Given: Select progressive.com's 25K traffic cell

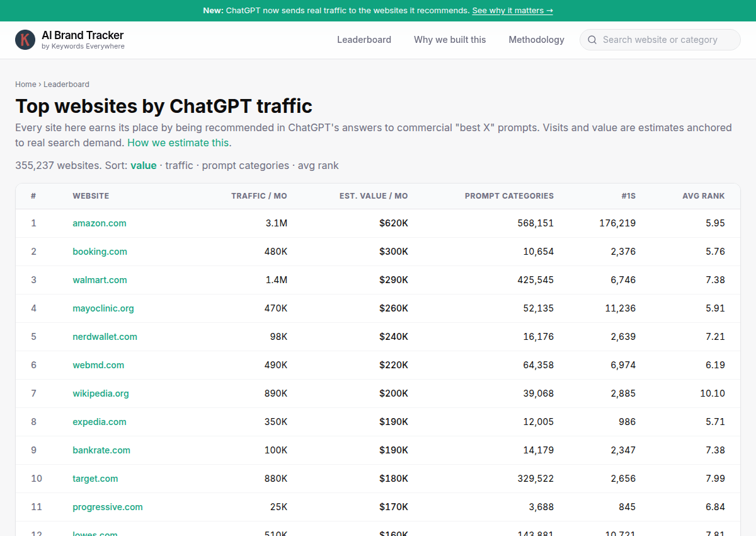Looking at the screenshot, I should [279, 507].
